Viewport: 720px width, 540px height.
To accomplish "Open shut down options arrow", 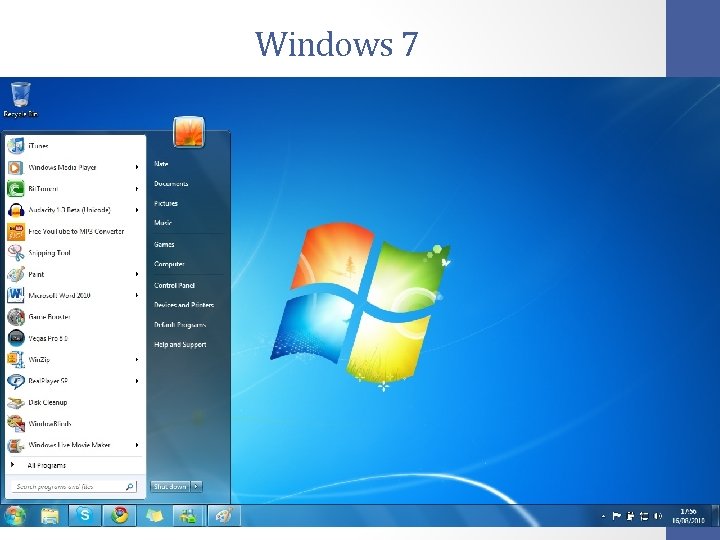I will 196,486.
